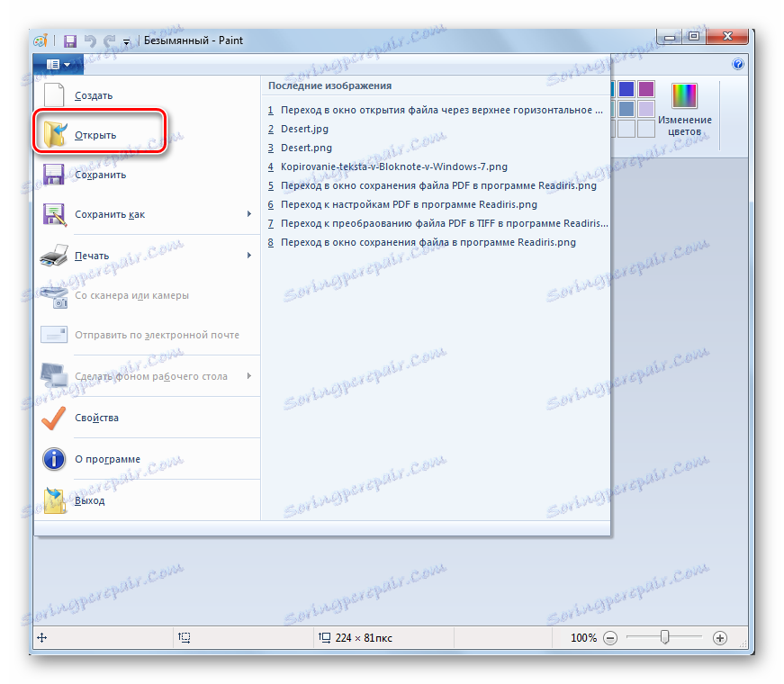Click Последние изображения header text

(330, 86)
